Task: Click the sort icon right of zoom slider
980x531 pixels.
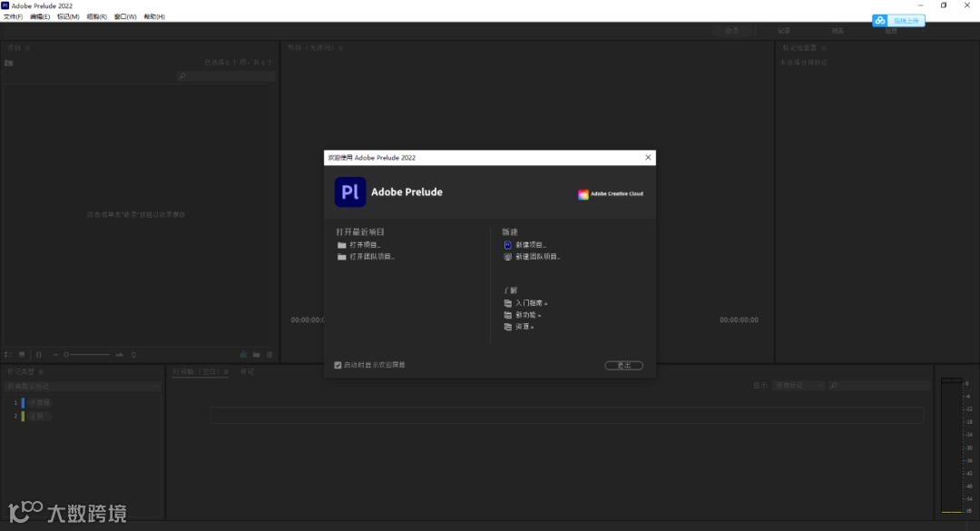Action: tap(133, 355)
